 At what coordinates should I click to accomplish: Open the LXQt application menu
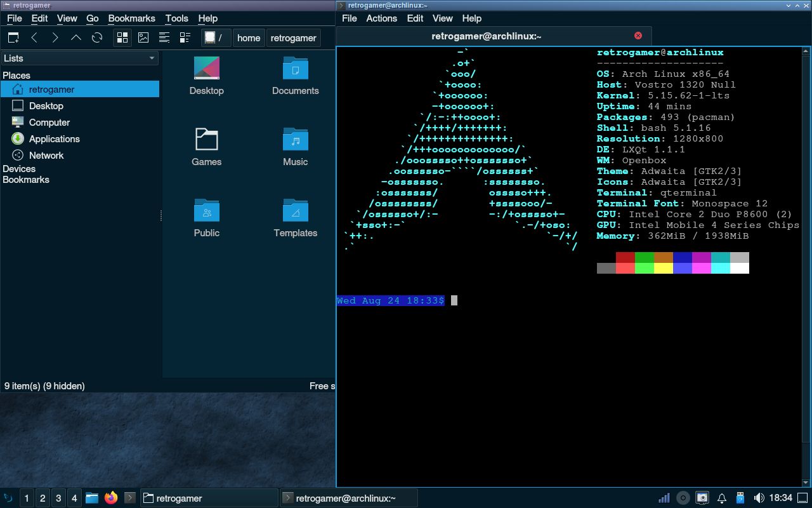[x=9, y=498]
